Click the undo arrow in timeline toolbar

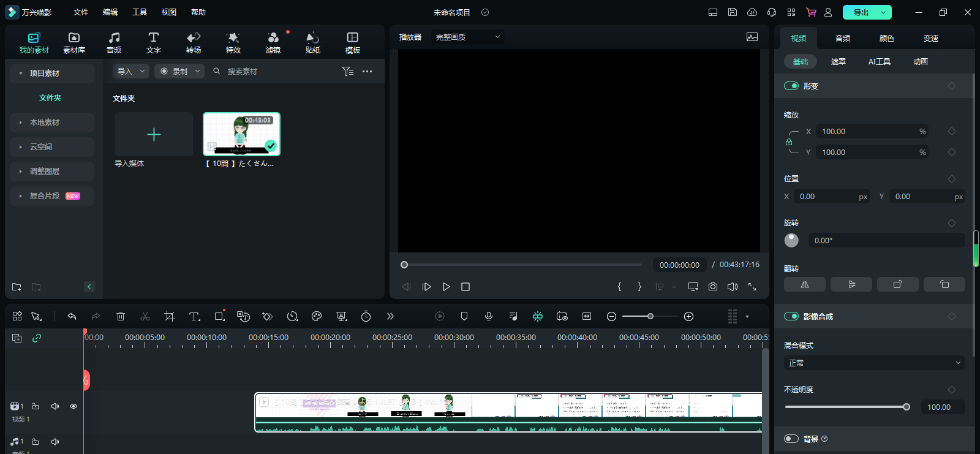point(72,316)
